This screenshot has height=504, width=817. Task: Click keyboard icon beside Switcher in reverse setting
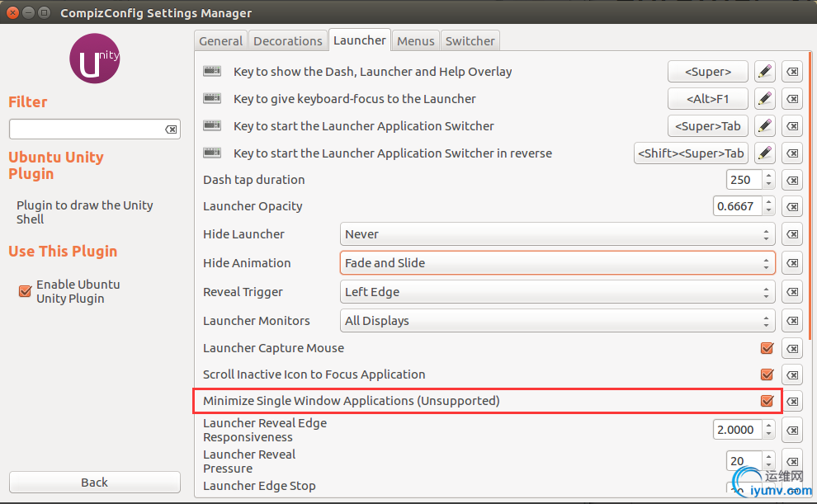212,153
